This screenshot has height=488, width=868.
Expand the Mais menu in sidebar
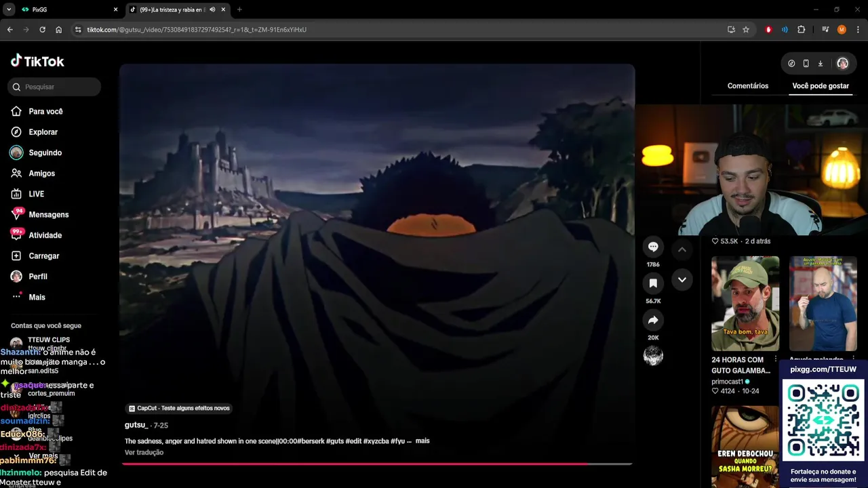tap(28, 297)
